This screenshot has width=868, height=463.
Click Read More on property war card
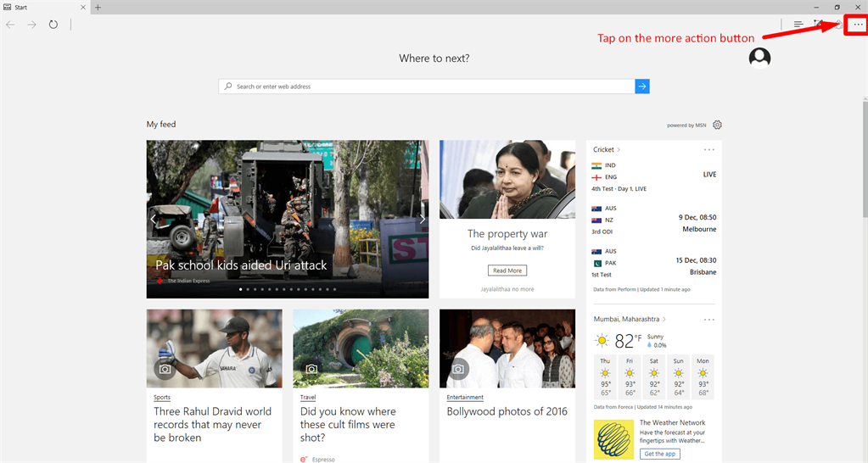point(507,271)
